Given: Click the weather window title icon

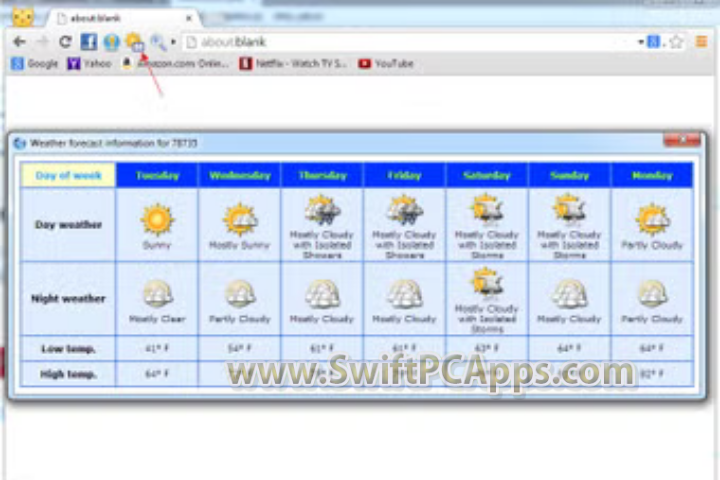Looking at the screenshot, I should (20, 143).
